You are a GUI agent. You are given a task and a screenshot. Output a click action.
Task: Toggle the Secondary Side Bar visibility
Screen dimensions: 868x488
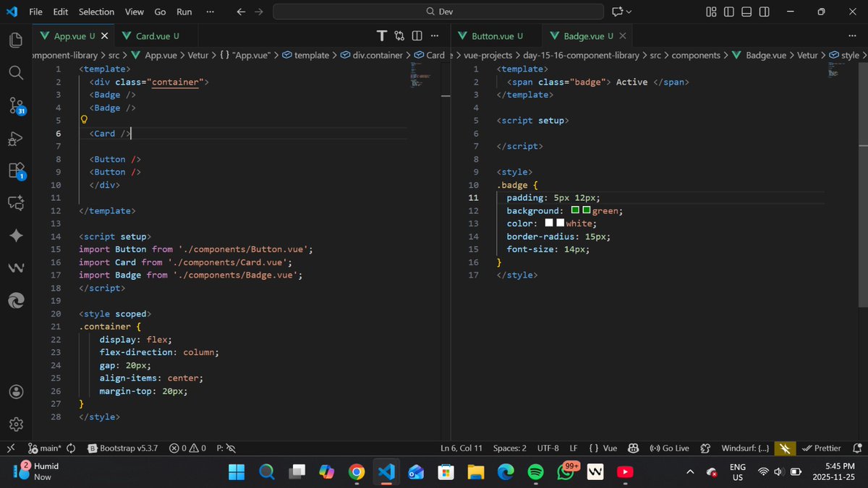(764, 12)
